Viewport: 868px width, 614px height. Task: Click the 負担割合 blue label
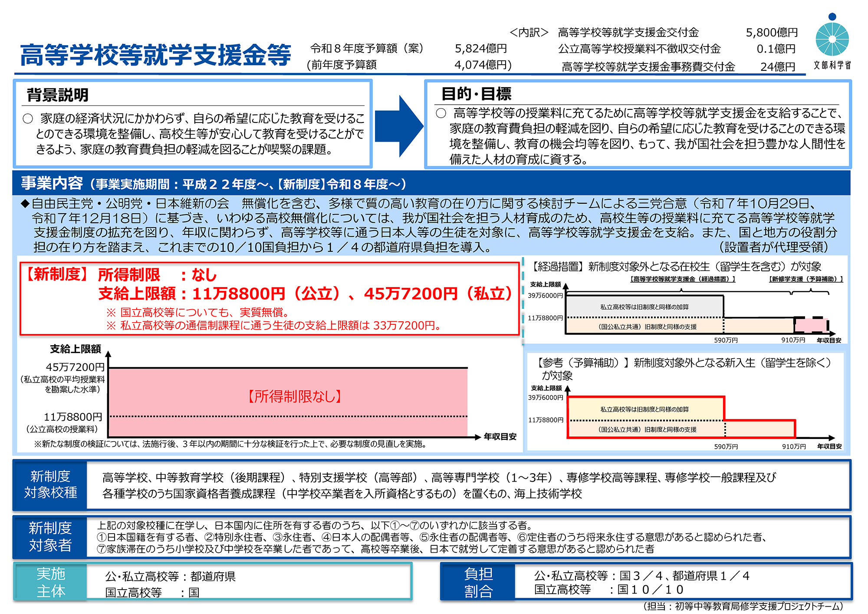click(478, 582)
